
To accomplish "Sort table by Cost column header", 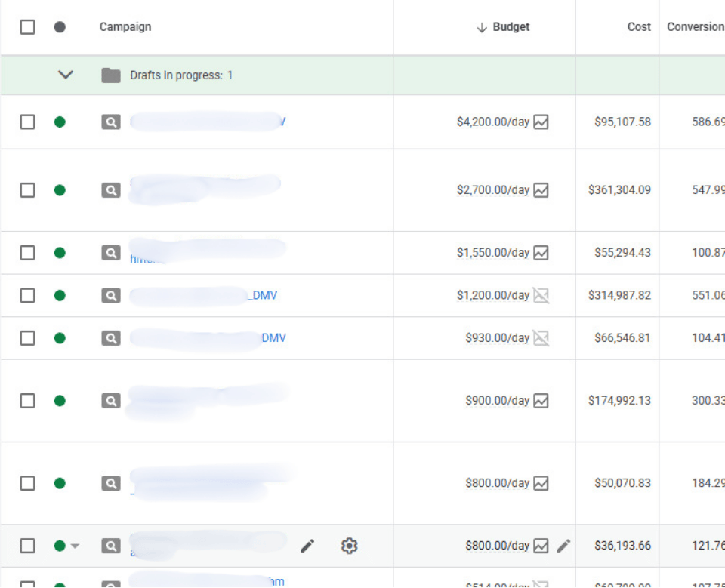I will point(638,27).
